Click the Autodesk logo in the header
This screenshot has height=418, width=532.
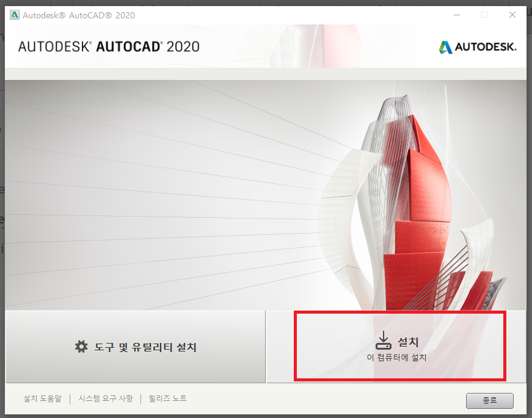tap(478, 47)
